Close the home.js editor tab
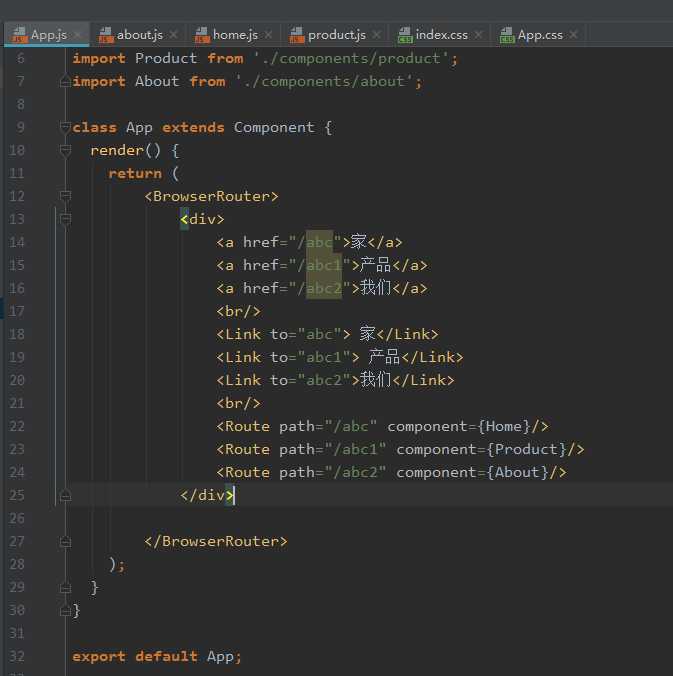The height and width of the screenshot is (676, 673). pos(268,35)
